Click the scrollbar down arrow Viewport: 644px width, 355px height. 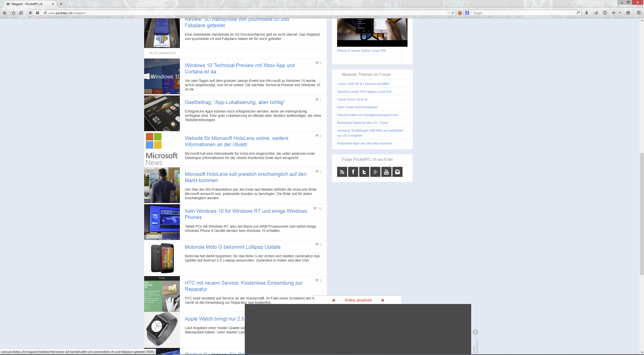point(642,352)
